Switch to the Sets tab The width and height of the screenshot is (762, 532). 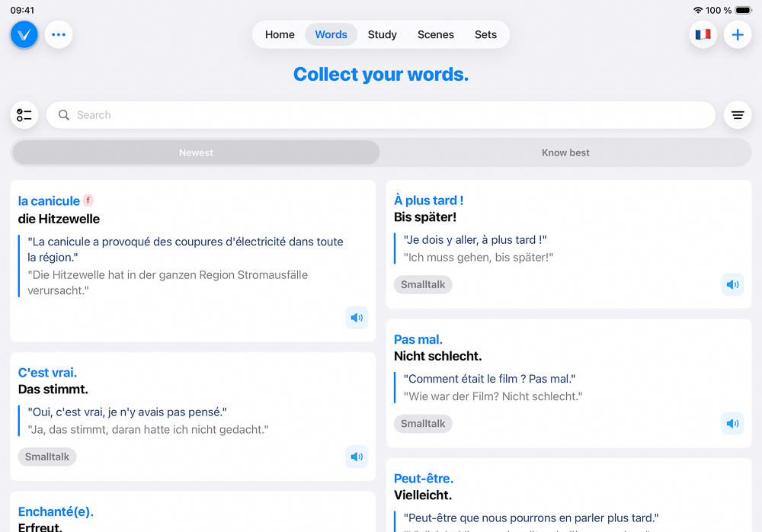[x=485, y=34]
